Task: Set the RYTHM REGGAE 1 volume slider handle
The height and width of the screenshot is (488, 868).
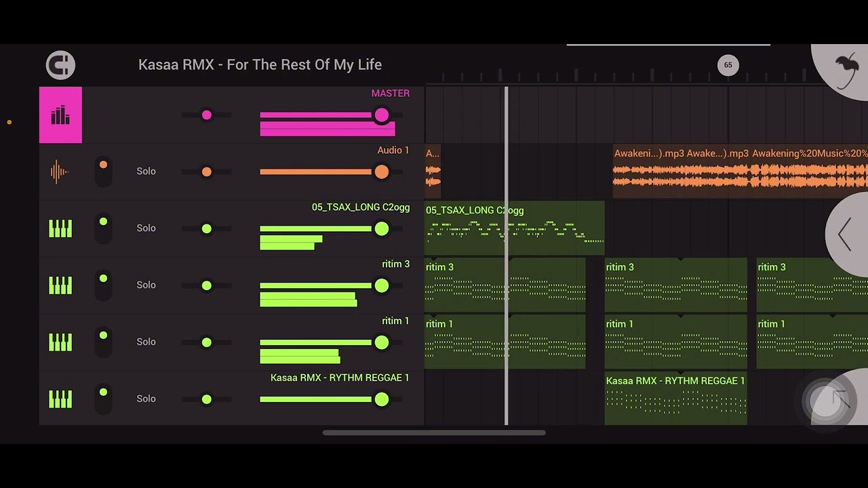Action: (382, 400)
